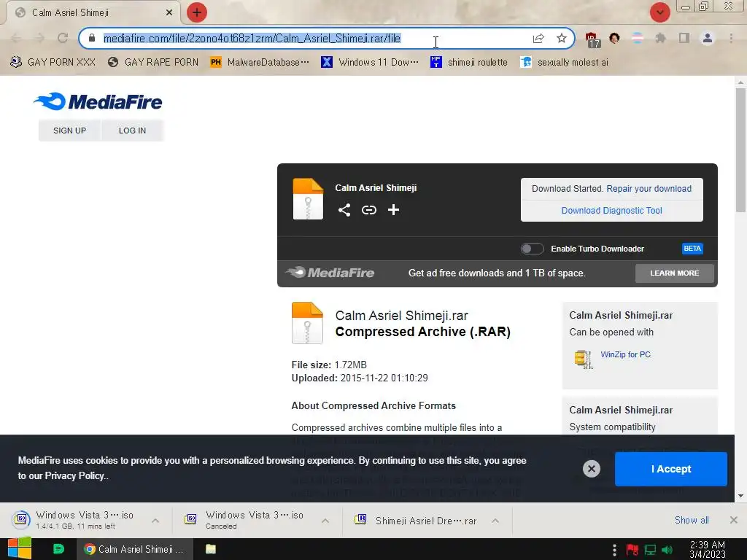The height and width of the screenshot is (560, 747).
Task: Click the page vertical scrollbar thumb
Action: click(x=740, y=150)
